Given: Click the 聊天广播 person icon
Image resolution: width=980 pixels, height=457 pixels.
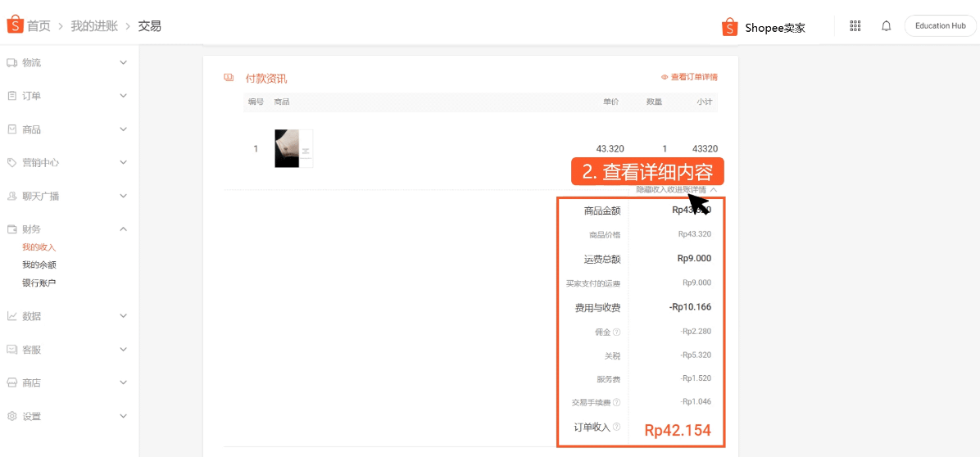Looking at the screenshot, I should coord(11,196).
